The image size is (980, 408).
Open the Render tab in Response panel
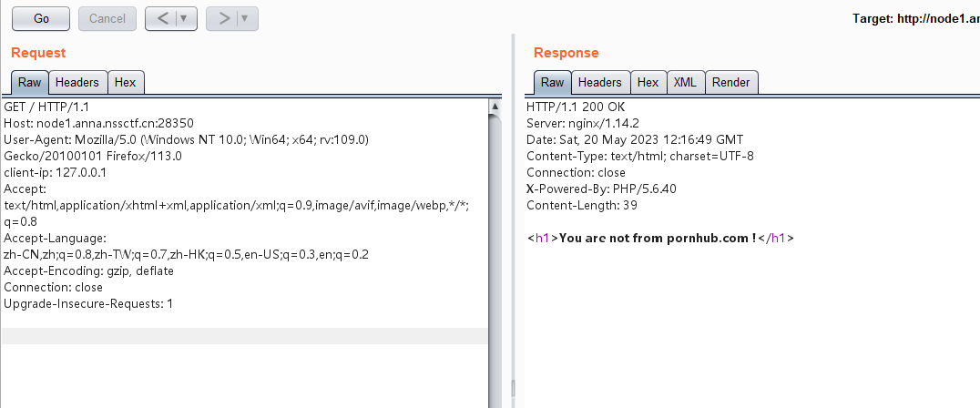(x=731, y=83)
